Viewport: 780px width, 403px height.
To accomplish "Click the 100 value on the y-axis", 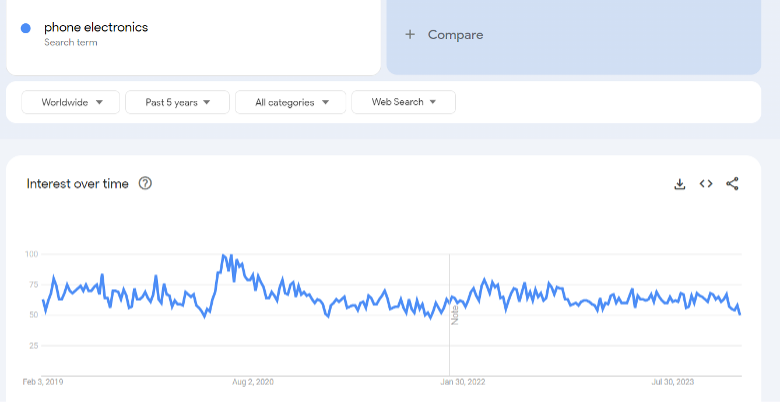I will pyautogui.click(x=31, y=254).
